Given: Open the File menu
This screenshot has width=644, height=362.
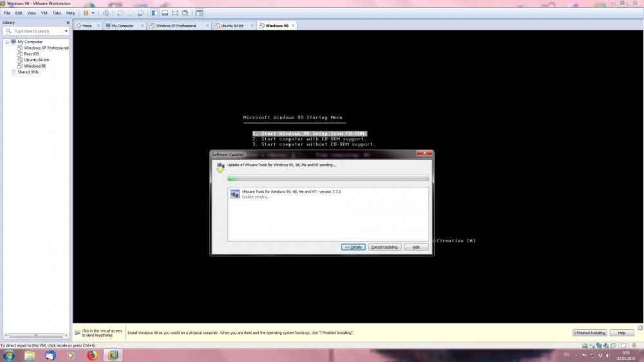Looking at the screenshot, I should 7,13.
